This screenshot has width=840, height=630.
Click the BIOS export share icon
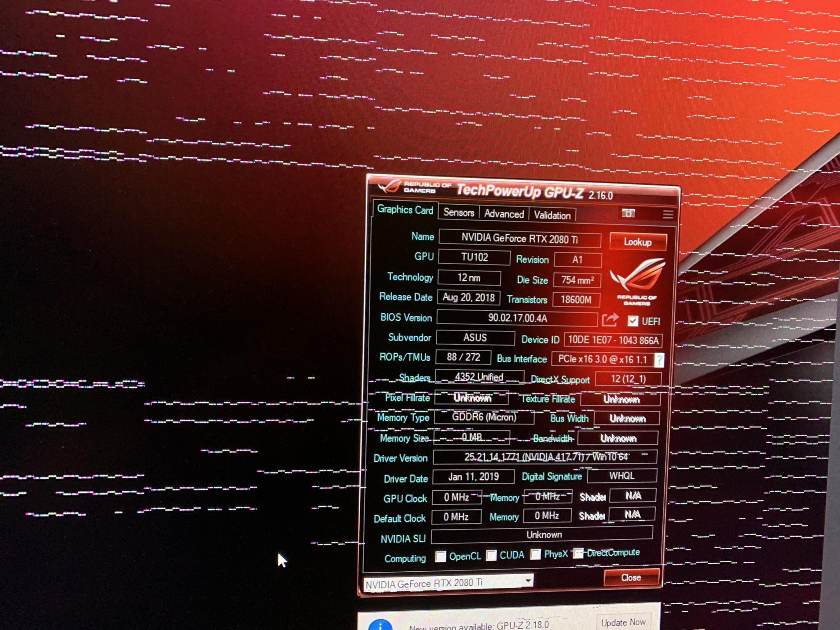point(610,320)
